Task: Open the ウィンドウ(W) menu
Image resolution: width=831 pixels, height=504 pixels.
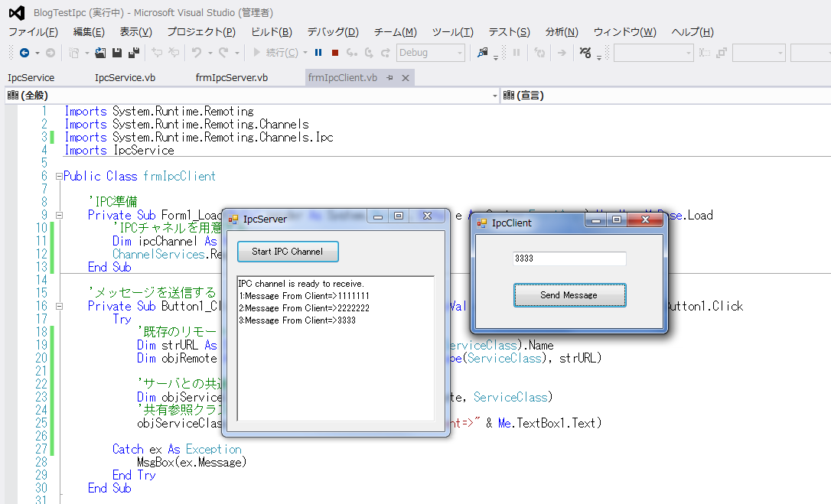Action: [x=625, y=32]
